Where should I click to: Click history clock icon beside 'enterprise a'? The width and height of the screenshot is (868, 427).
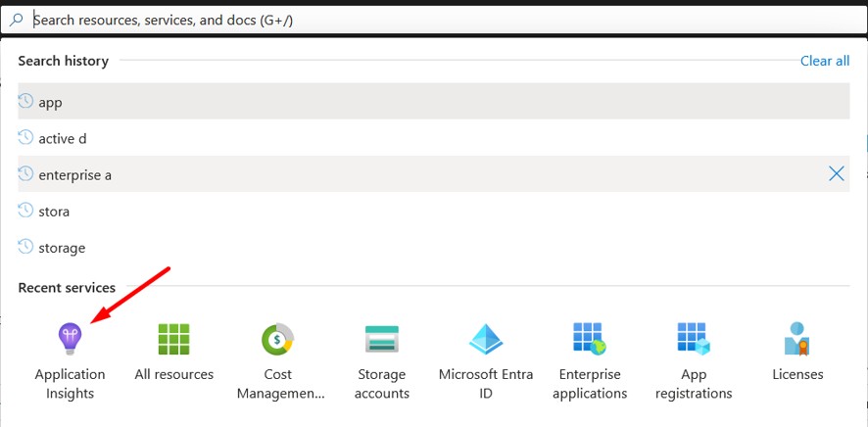pyautogui.click(x=25, y=173)
